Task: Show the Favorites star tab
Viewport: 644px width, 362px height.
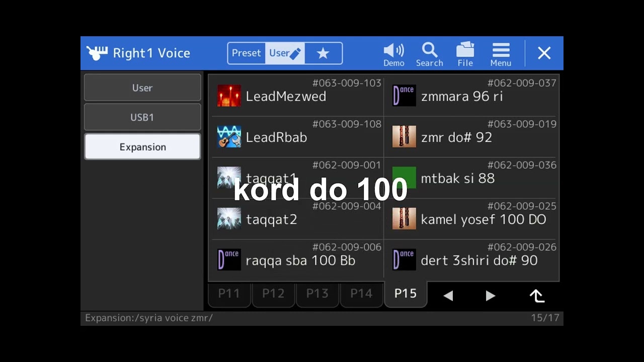Action: 323,53
